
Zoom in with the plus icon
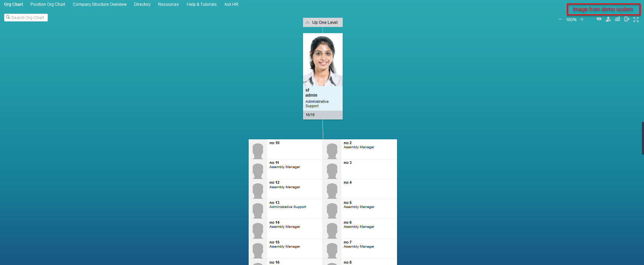point(582,19)
